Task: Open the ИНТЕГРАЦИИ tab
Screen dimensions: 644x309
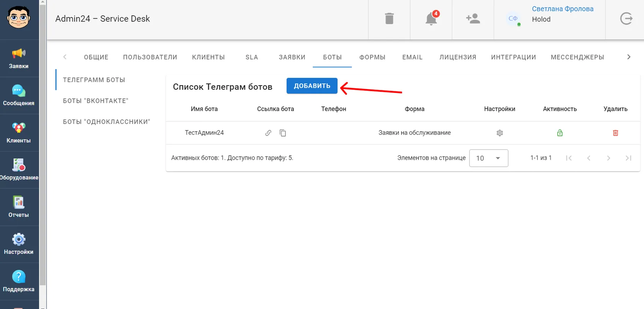Action: pos(514,57)
